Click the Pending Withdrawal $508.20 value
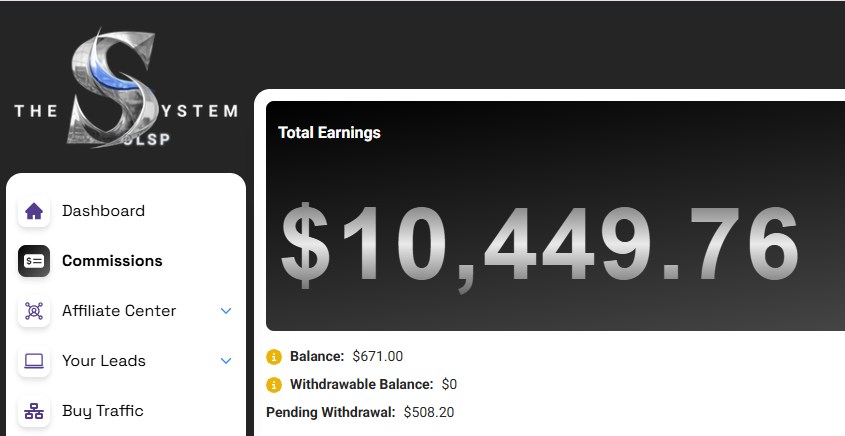The image size is (845, 436). point(429,412)
